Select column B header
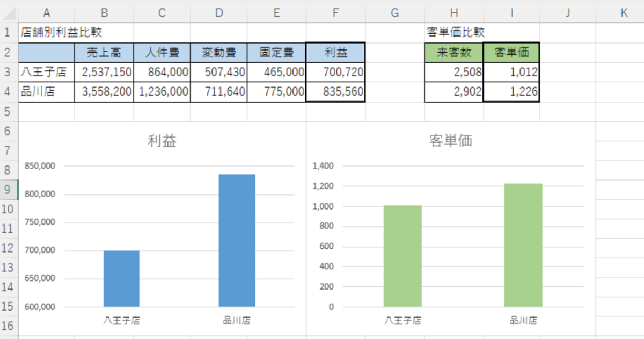Image resolution: width=644 pixels, height=339 pixels. [104, 12]
